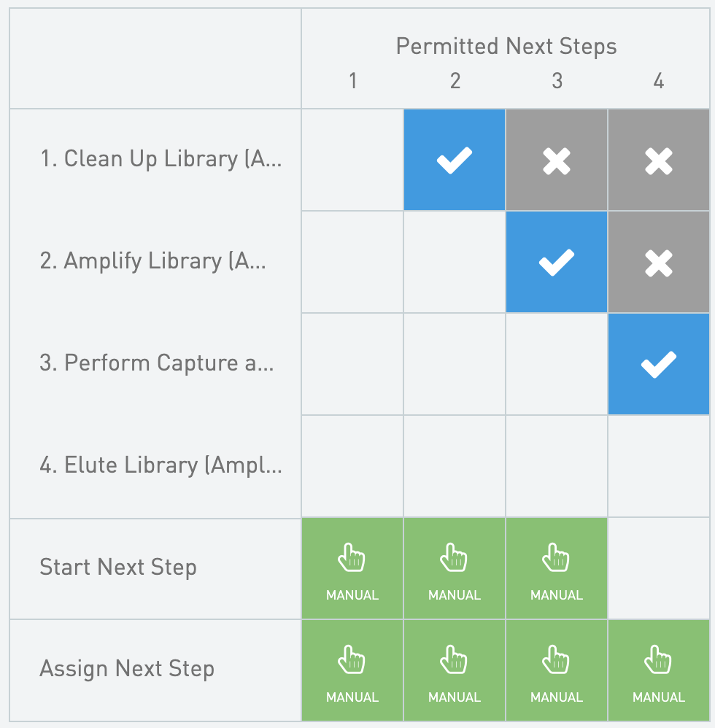
Task: Click Start Next Step manual icon column 1
Action: (352, 568)
